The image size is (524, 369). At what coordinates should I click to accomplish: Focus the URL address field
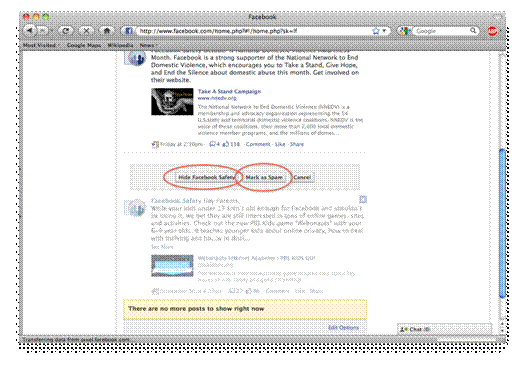pos(254,31)
